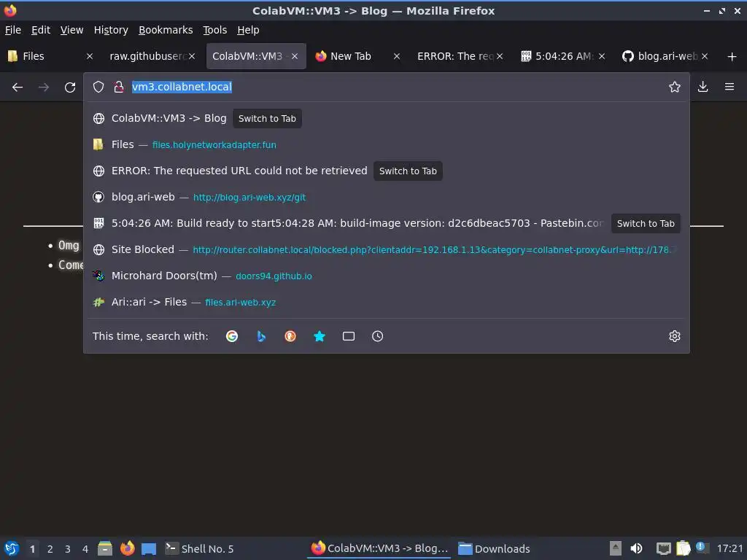747x560 pixels.
Task: Close the blog.ari-web tab
Action: 705,56
